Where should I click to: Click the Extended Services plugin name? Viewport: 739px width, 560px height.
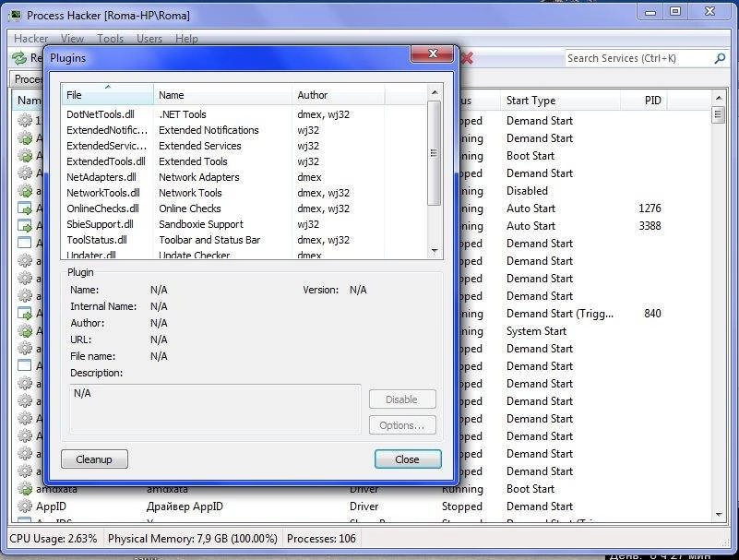coord(200,146)
